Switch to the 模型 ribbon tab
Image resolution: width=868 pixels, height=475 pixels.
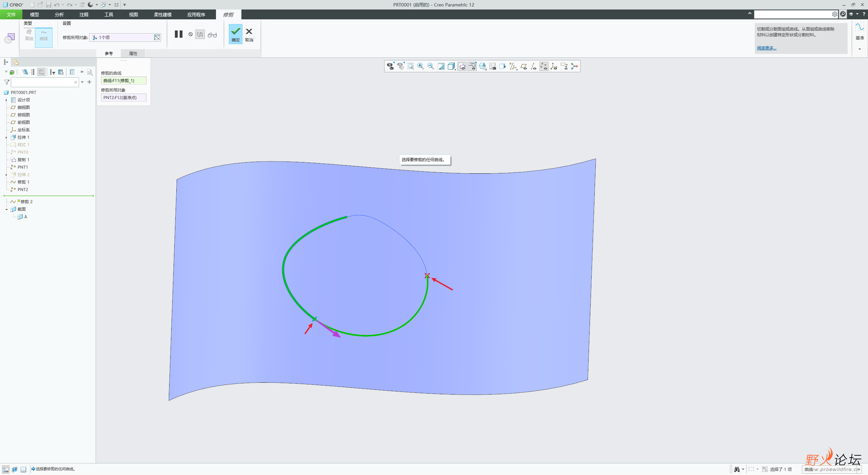tap(34, 15)
